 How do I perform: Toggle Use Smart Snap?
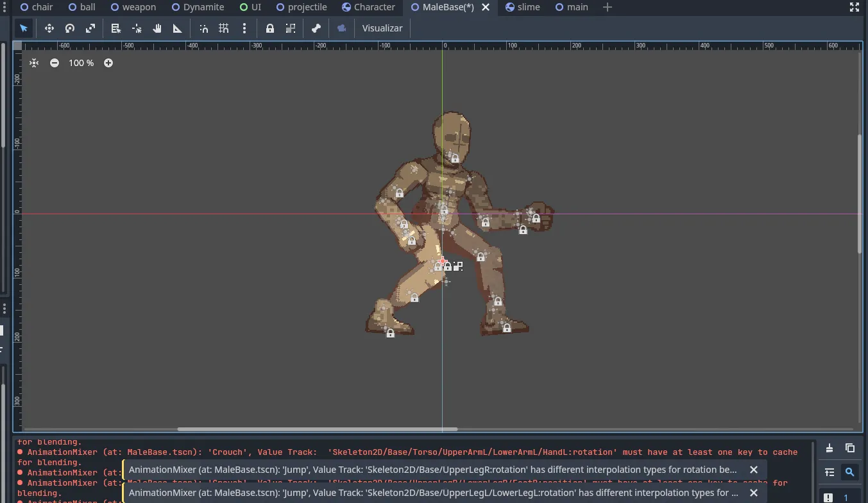point(204,28)
